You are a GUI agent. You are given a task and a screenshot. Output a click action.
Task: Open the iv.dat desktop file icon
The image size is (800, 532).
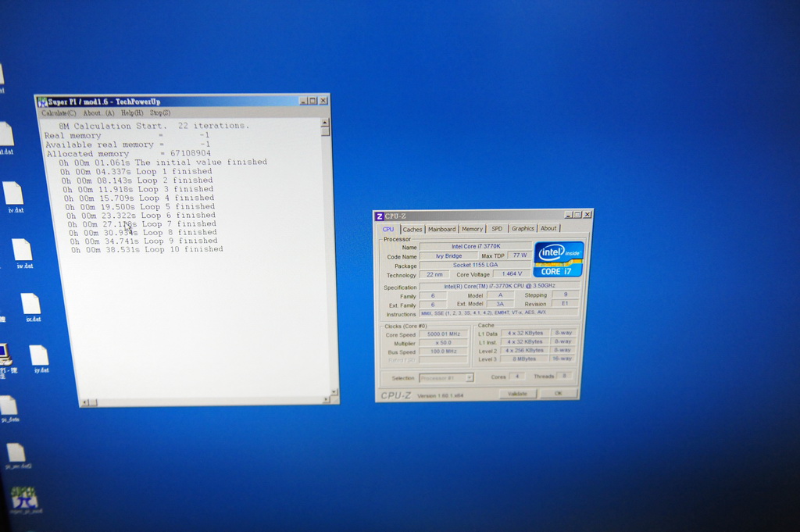tap(14, 196)
